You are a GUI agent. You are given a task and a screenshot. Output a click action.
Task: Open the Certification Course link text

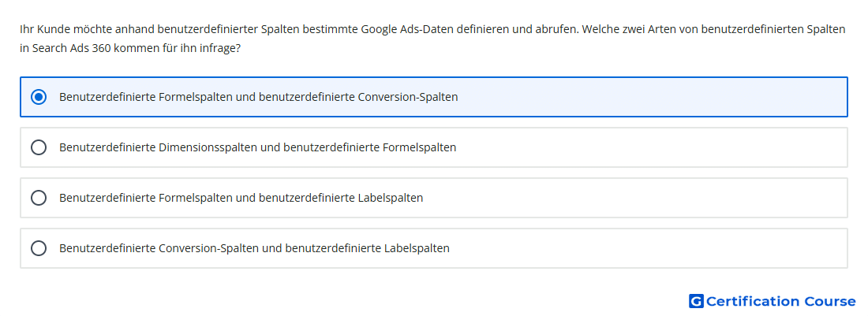[x=780, y=301]
